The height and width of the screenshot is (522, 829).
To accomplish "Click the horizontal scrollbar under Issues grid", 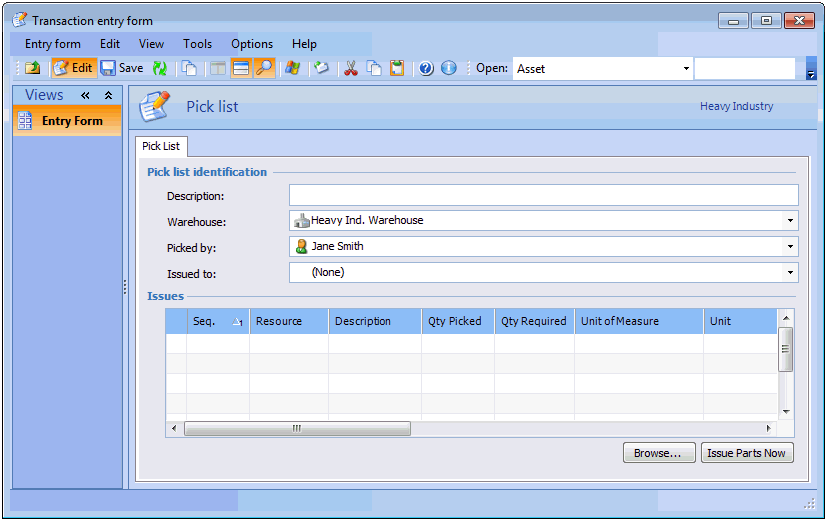I will (297, 428).
